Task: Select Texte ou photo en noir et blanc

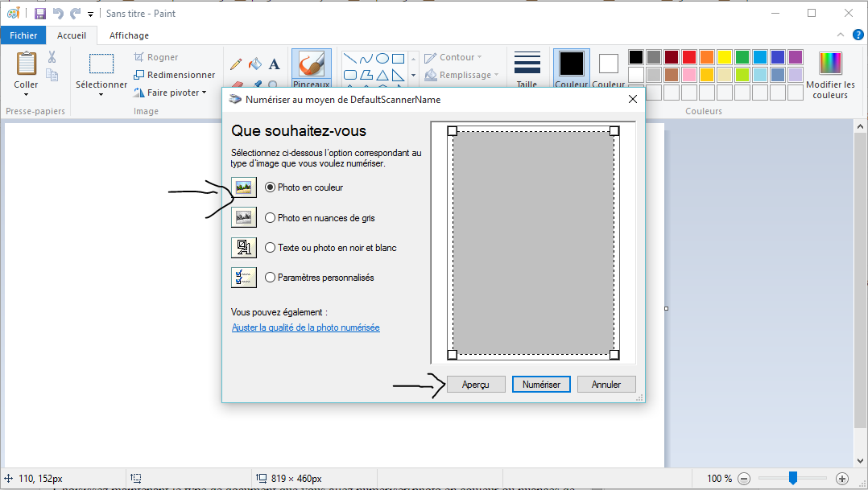Action: point(271,248)
